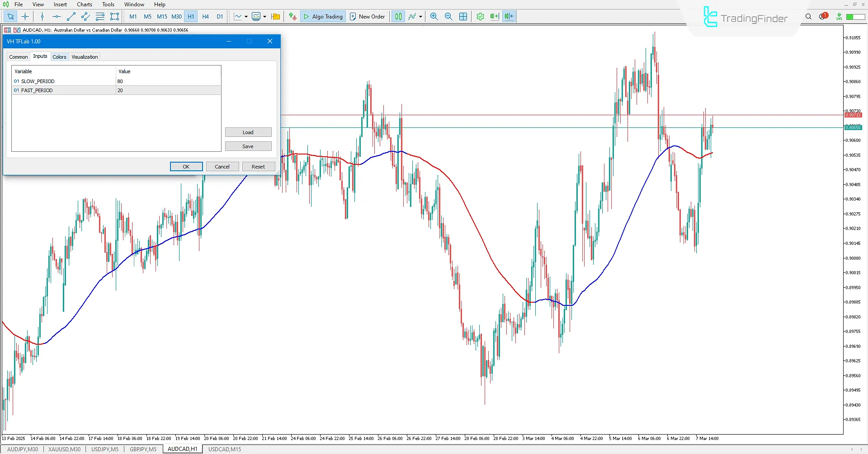868x454 pixels.
Task: Select the rectangle drawing tool
Action: pyautogui.click(x=114, y=16)
